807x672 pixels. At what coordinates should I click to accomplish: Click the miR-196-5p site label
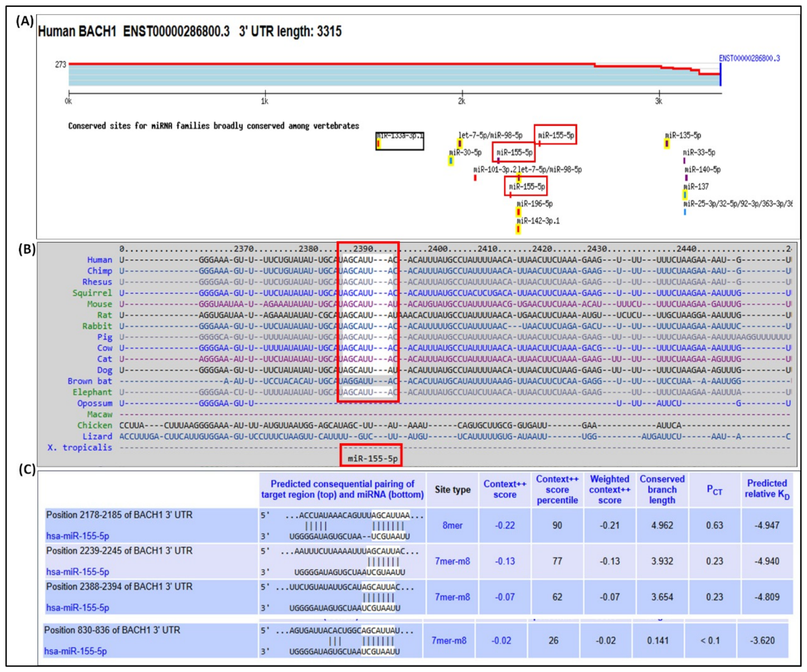[x=534, y=204]
